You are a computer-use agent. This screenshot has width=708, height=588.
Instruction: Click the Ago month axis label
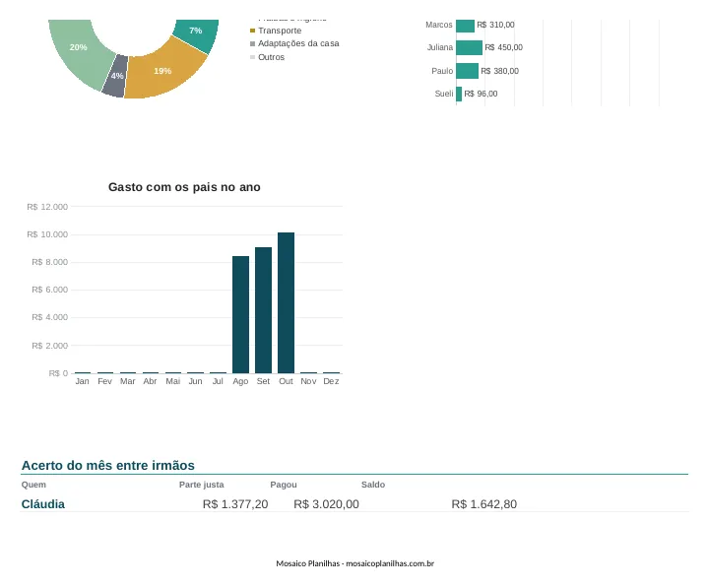tap(240, 381)
